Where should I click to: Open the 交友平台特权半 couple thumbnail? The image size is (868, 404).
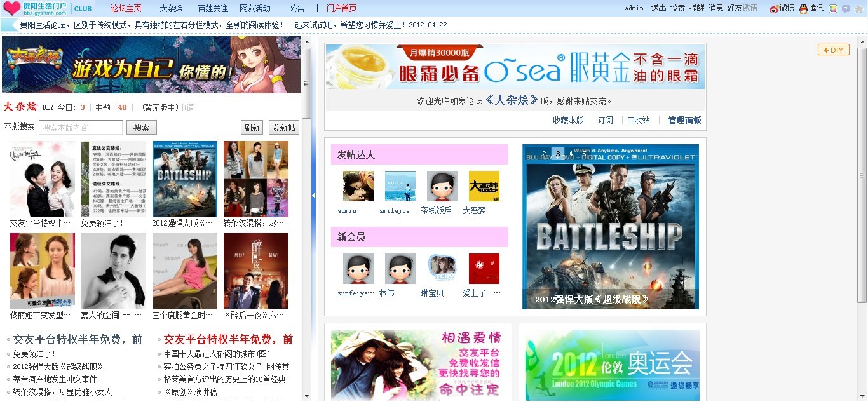(42, 179)
